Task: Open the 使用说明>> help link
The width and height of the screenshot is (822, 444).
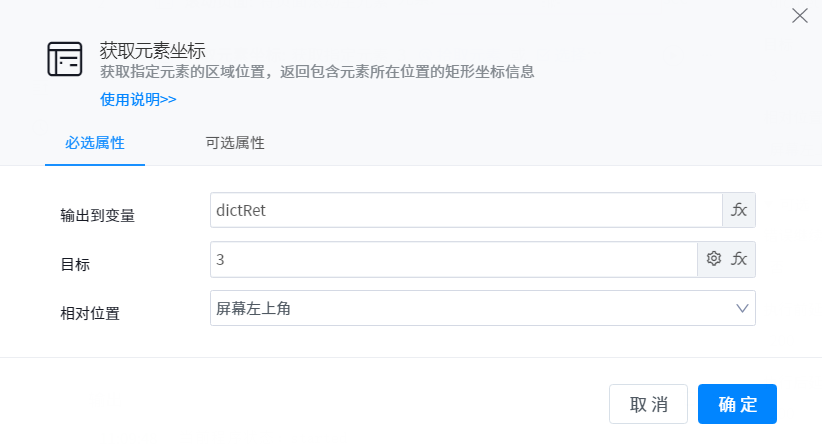Action: click(138, 99)
